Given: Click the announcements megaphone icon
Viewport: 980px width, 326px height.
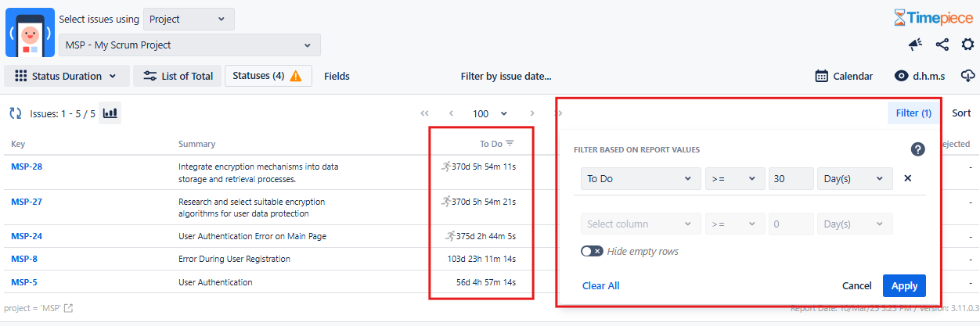Looking at the screenshot, I should coord(915,45).
